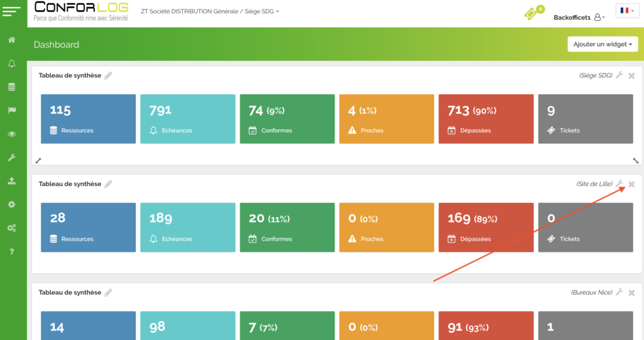The image size is (644, 340).
Task: Open the French flag language selector
Action: (x=627, y=11)
